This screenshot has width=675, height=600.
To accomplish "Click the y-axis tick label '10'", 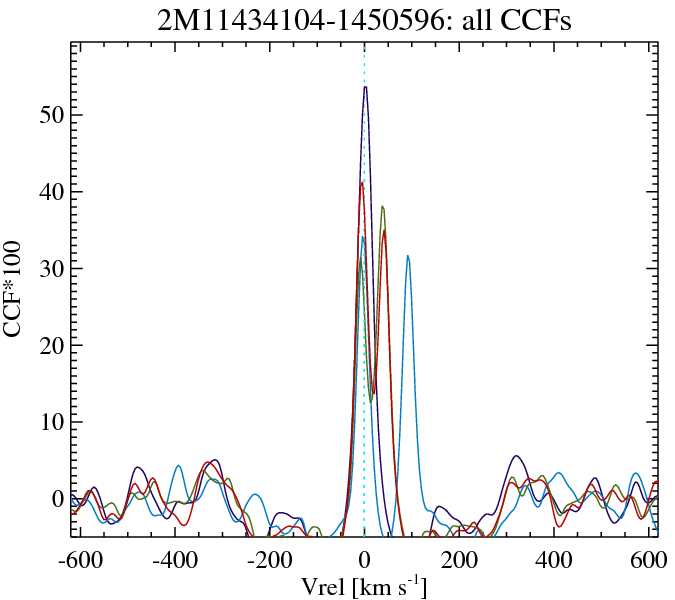I will [49, 422].
